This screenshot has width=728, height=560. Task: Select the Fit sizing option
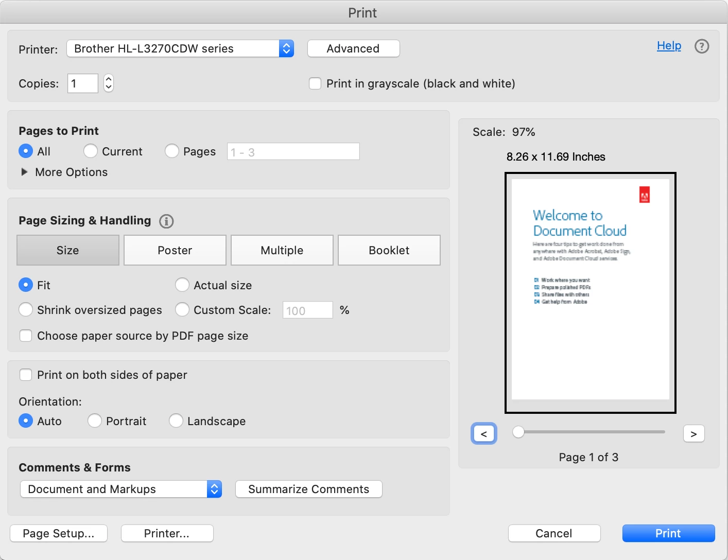26,285
